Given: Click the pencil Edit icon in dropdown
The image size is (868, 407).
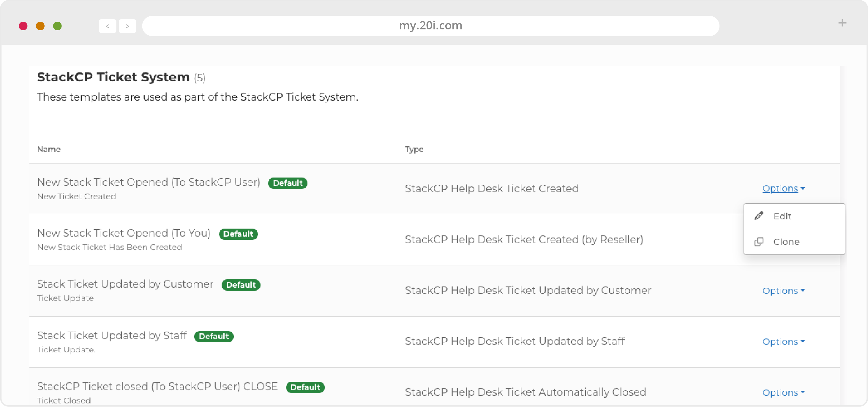Looking at the screenshot, I should tap(758, 216).
